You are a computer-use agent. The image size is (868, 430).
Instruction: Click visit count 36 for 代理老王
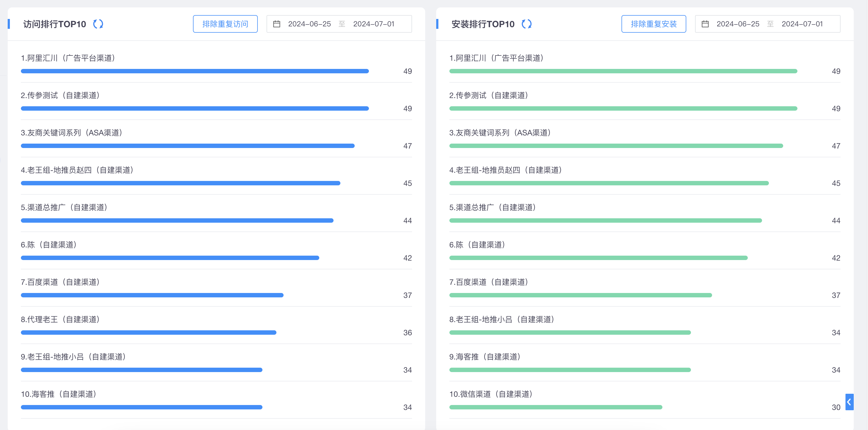pyautogui.click(x=408, y=333)
